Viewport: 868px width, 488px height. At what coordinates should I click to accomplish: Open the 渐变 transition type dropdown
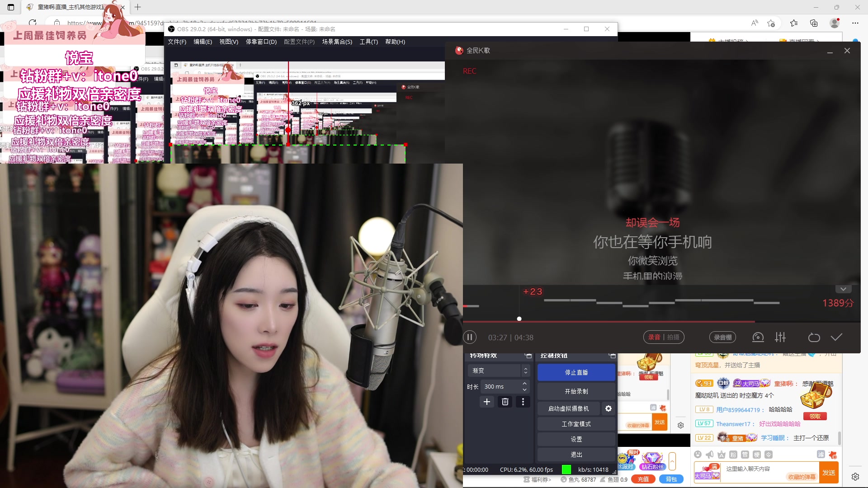(497, 370)
